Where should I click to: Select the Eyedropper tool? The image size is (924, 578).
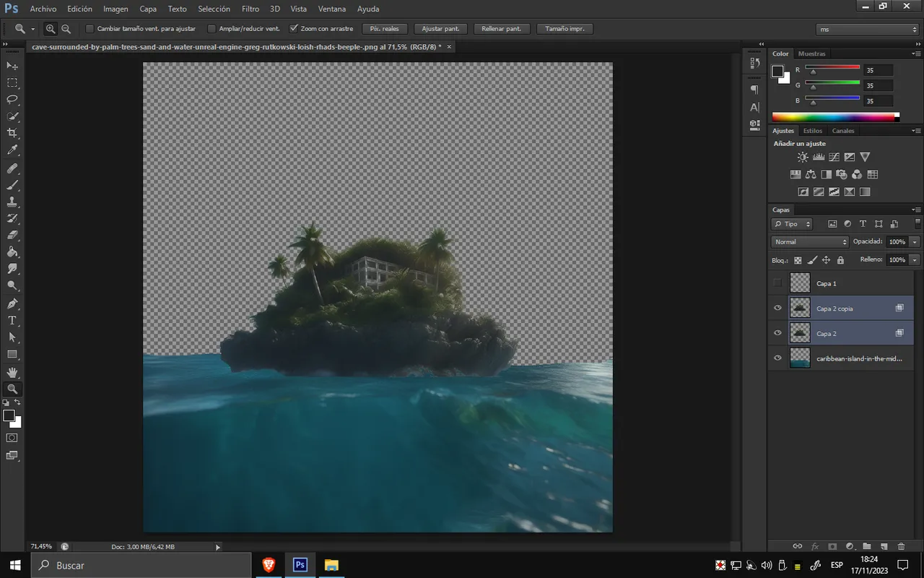[x=12, y=150]
